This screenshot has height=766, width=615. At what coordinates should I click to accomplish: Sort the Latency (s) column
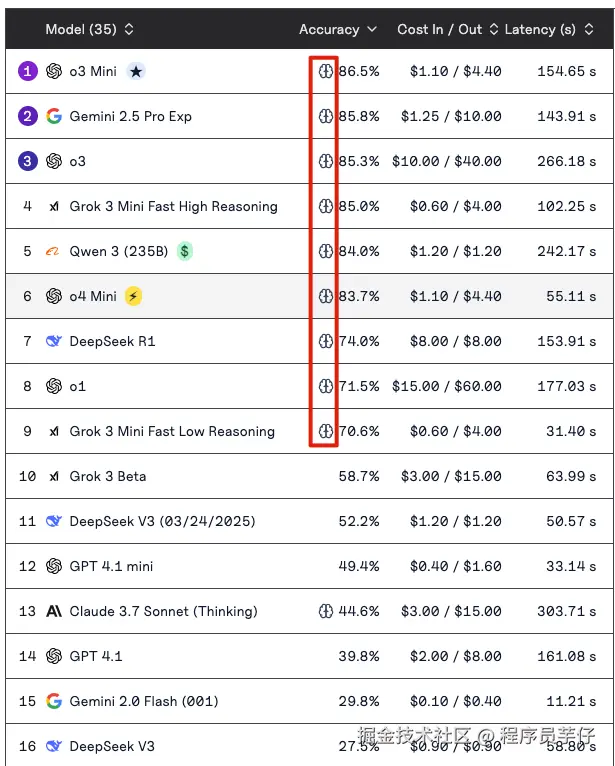coord(549,29)
